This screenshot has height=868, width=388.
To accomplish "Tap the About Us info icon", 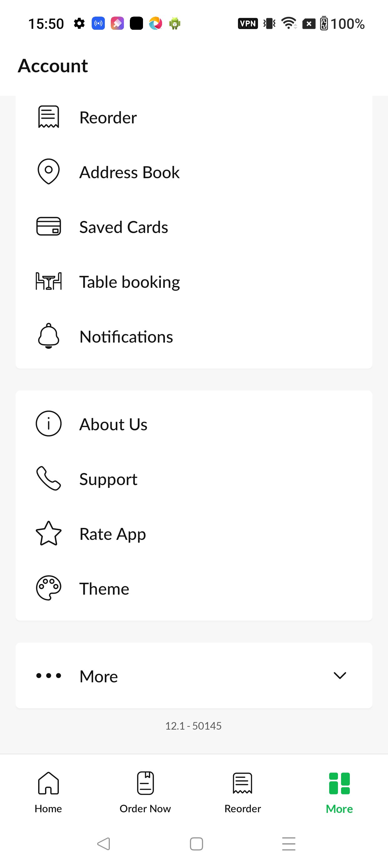I will pyautogui.click(x=48, y=424).
